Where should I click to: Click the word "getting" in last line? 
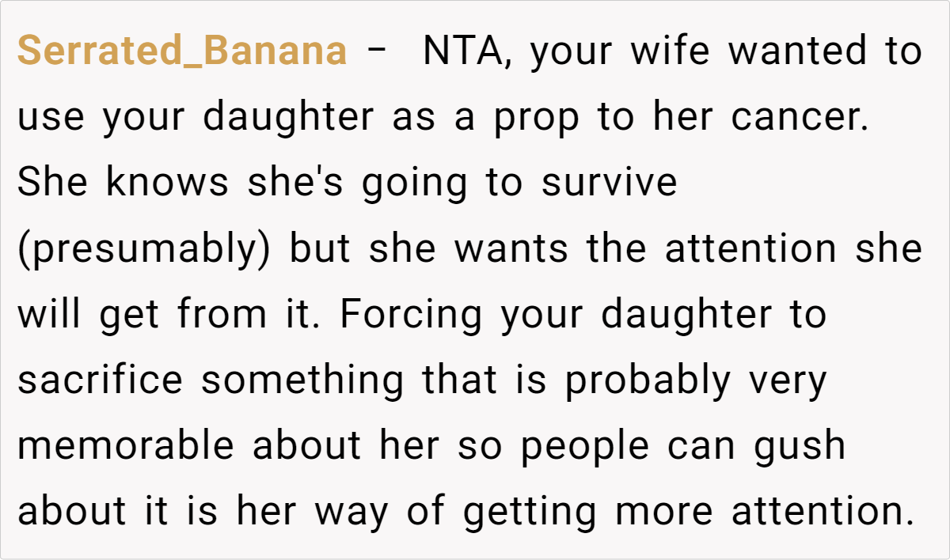tap(529, 511)
